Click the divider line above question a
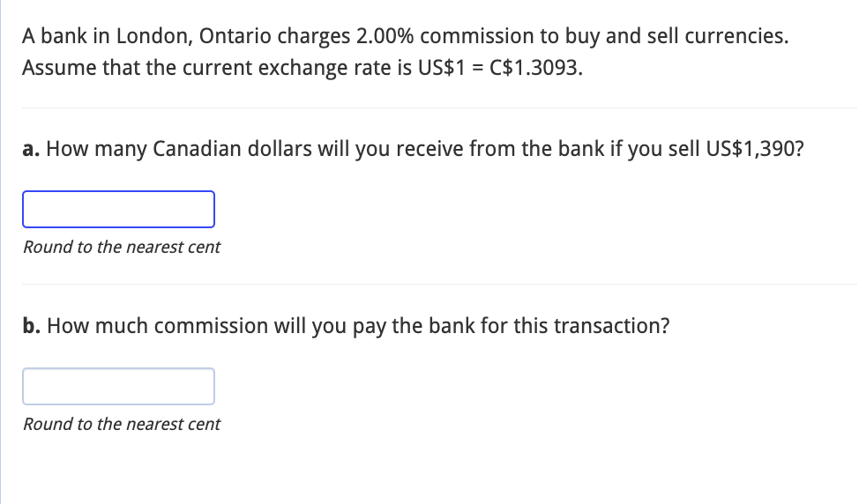The height and width of the screenshot is (504, 859). tap(439, 107)
